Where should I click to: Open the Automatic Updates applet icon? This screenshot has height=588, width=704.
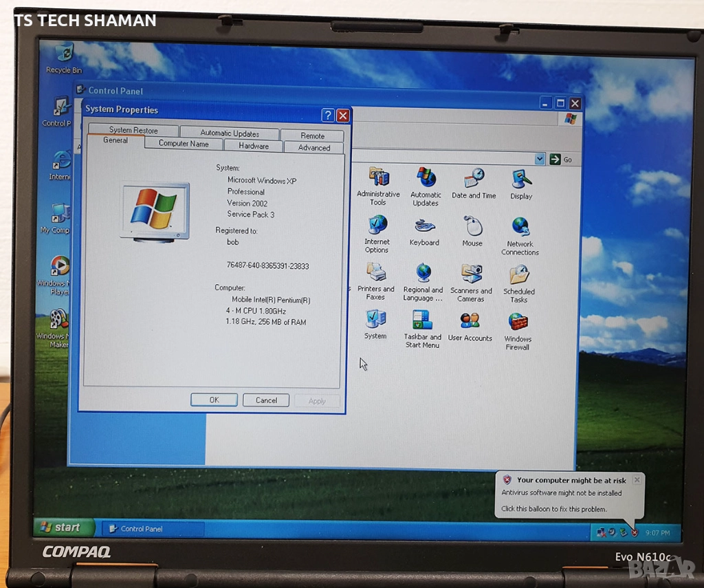(426, 178)
